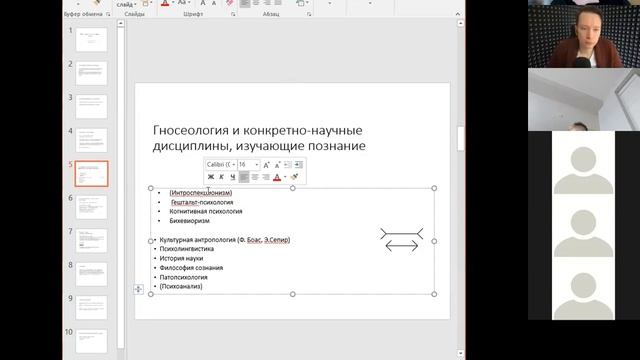Image resolution: width=640 pixels, height=360 pixels.
Task: Toggle underline (Ч) in the mini toolbar
Action: pyautogui.click(x=232, y=177)
